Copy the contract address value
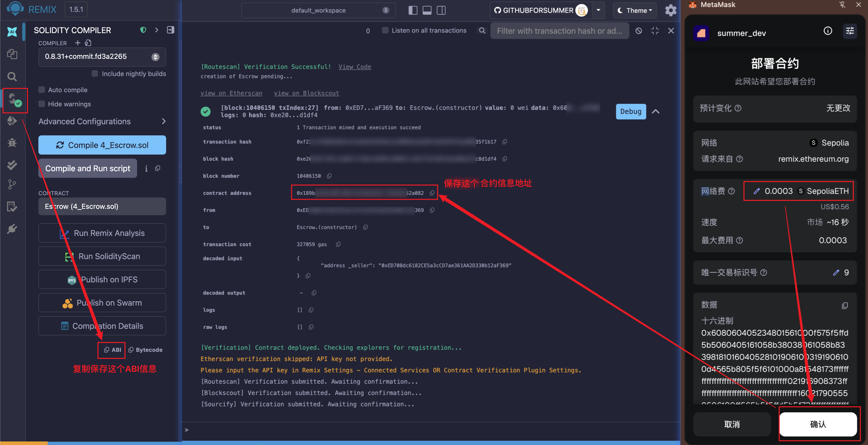The width and height of the screenshot is (868, 445). click(x=432, y=193)
